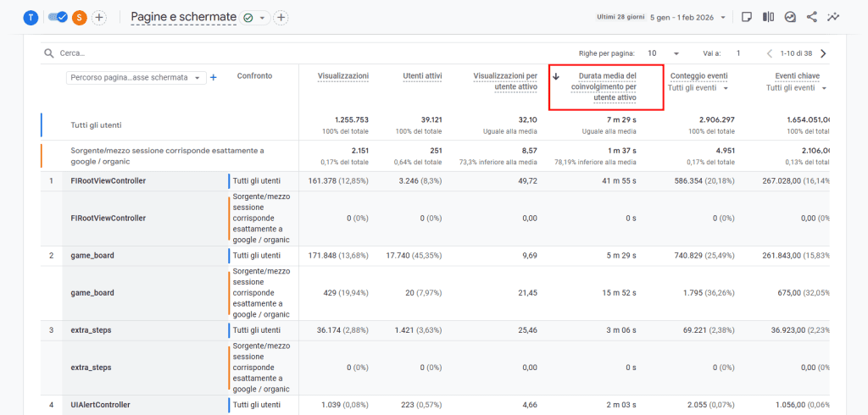Click the 36.174 (2,88%) views cell
The height and width of the screenshot is (415, 868).
coord(341,330)
